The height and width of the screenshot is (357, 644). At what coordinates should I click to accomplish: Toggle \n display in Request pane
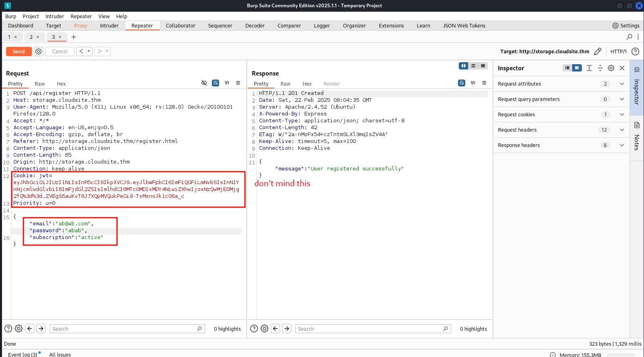pos(227,83)
